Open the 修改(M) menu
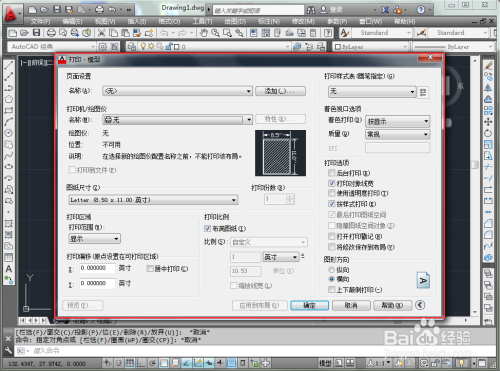Viewport: 500px width, 371px height. [303, 22]
